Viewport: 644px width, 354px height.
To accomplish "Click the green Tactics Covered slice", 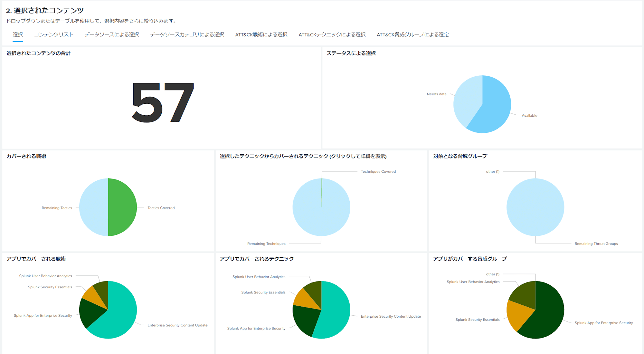I will [122, 207].
